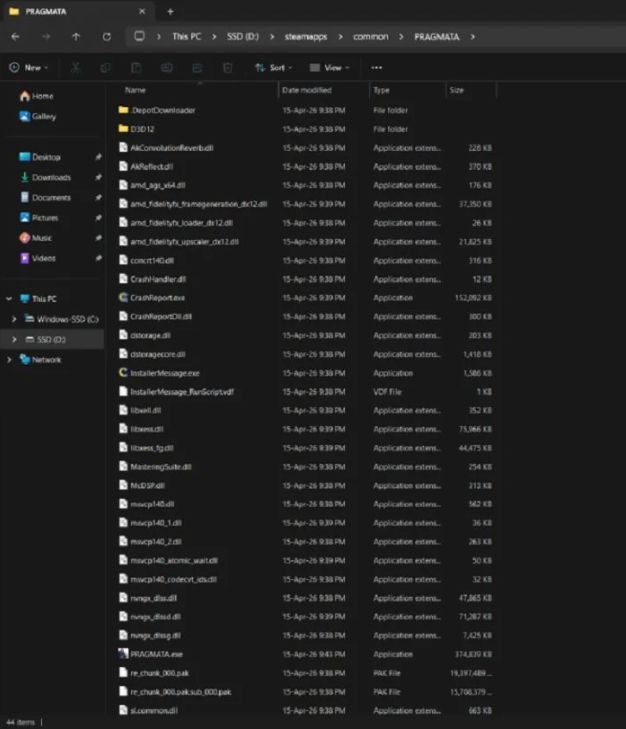Sort by the Date modified column header
Image resolution: width=626 pixels, height=729 pixels.
307,90
